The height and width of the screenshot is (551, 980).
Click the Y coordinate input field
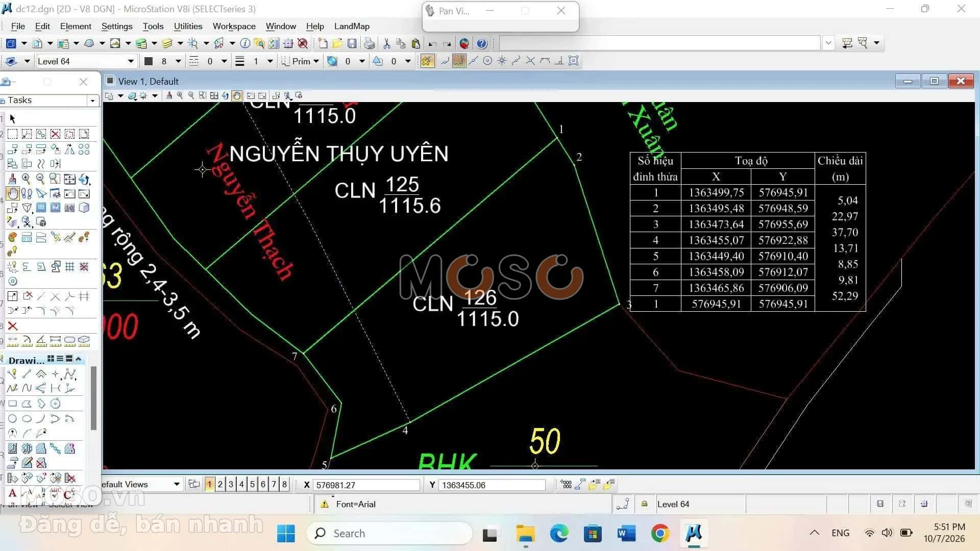pyautogui.click(x=492, y=485)
